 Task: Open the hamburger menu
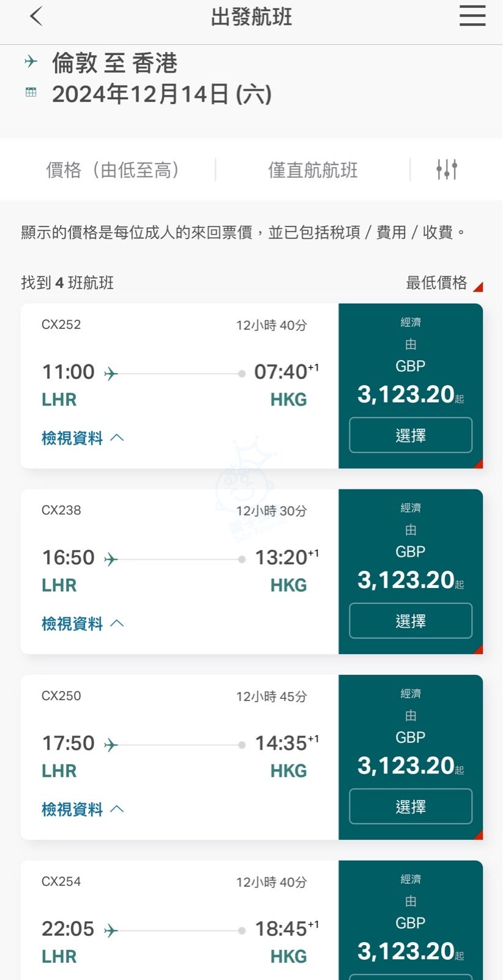(x=472, y=17)
